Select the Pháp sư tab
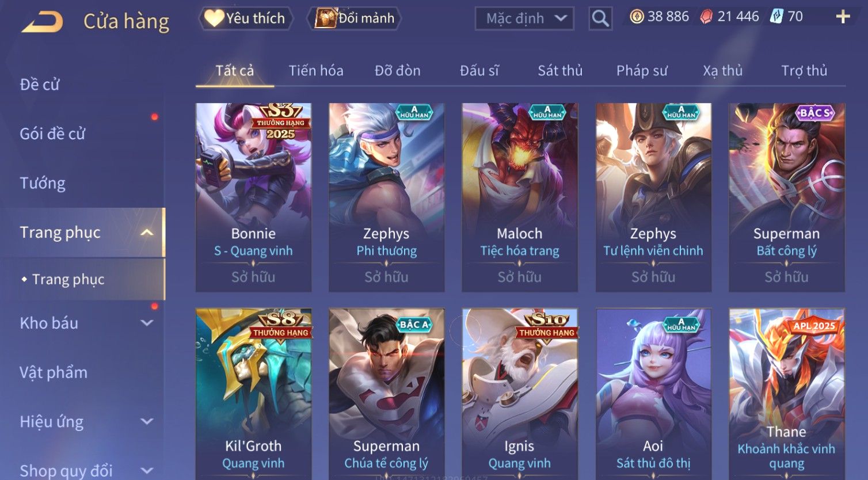Screen dimensions: 868x480 pyautogui.click(x=642, y=71)
